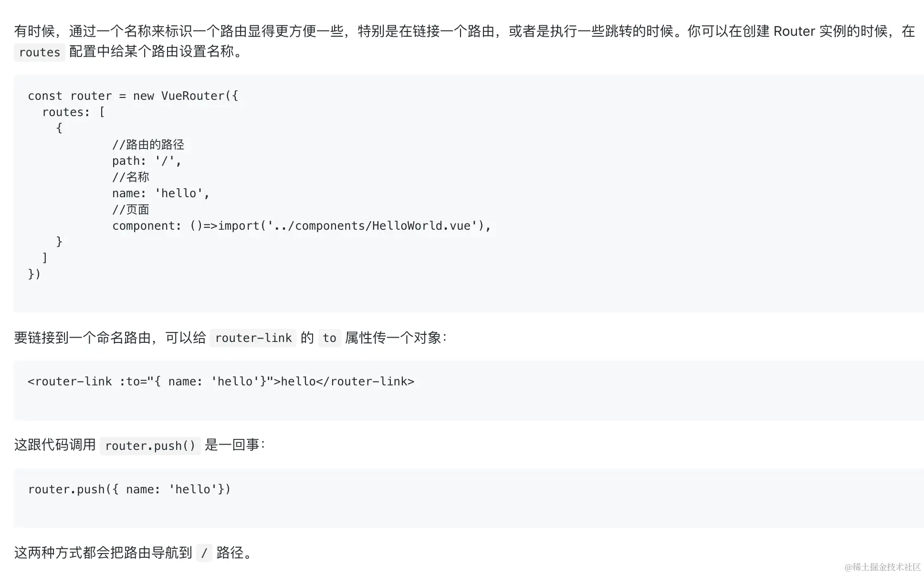924x575 pixels.
Task: Click the sentence '这两种方式都会把路由导航到'
Action: 103,553
